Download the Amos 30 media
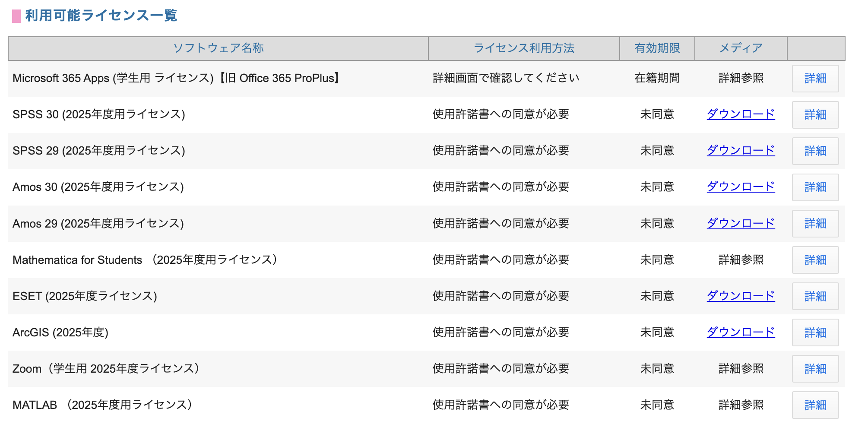The image size is (868, 437). (x=741, y=187)
